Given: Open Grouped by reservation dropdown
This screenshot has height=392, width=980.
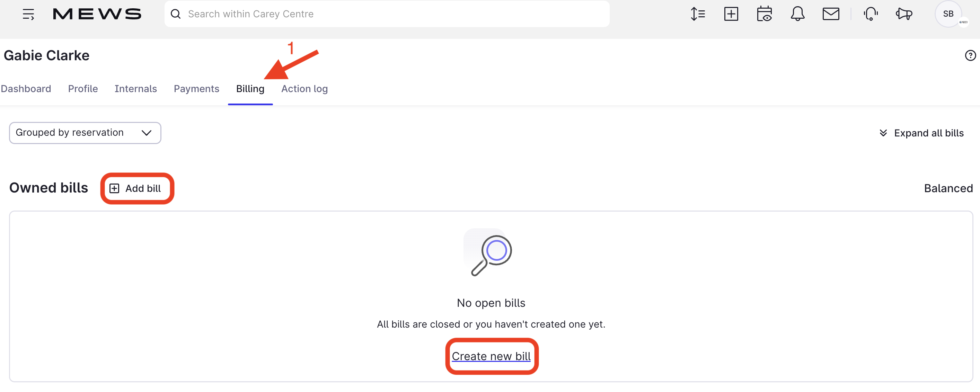Looking at the screenshot, I should point(85,133).
